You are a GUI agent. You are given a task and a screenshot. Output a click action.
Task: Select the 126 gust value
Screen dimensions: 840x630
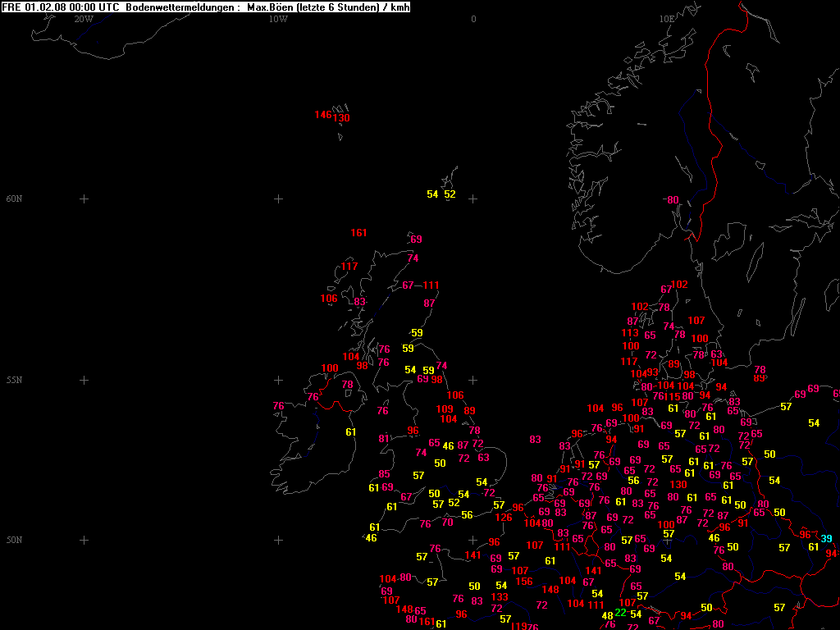click(503, 518)
